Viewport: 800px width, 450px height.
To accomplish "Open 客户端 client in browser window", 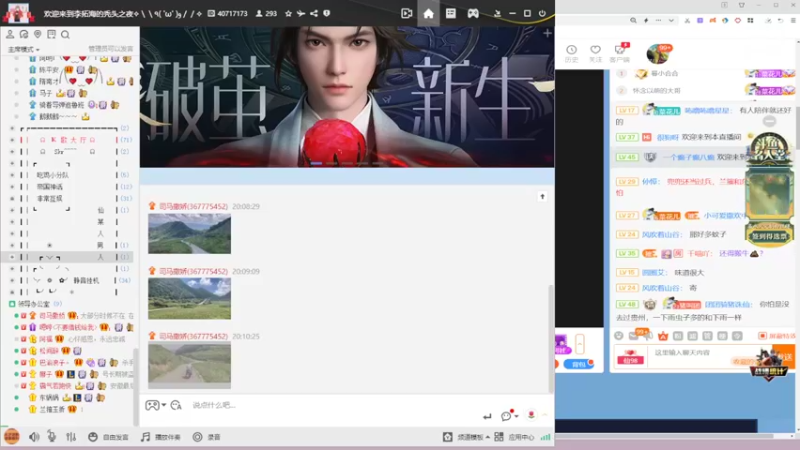I will pos(620,54).
